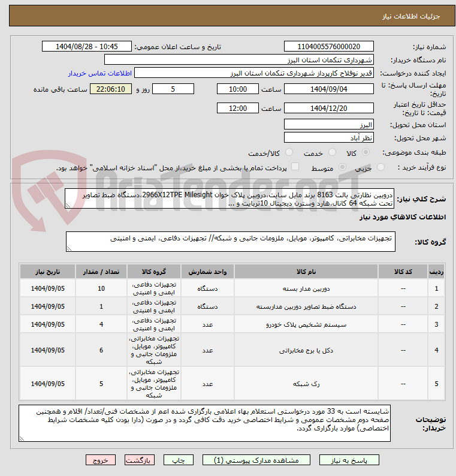Click the واحد شمارش column header
The image size is (456, 476).
[x=207, y=272]
